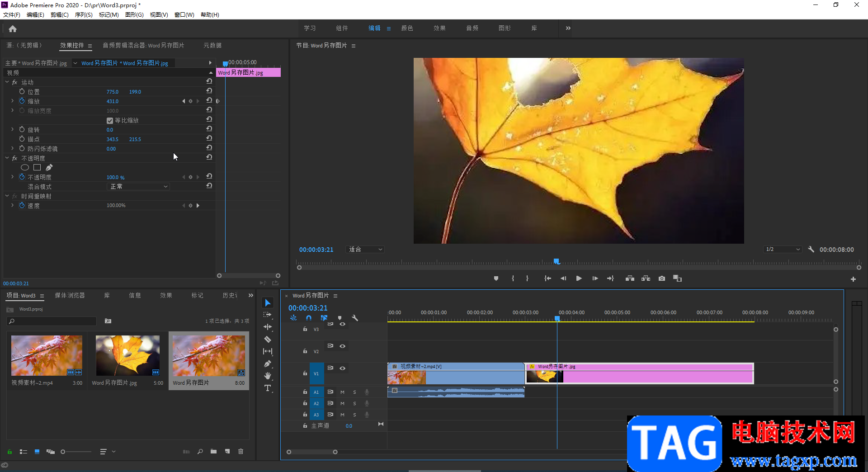
Task: Open the zoom level dropdown (适合)
Action: tap(365, 250)
